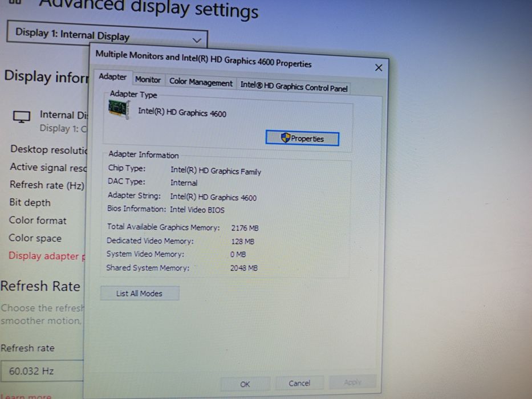Click the 2176 MB total graphics memory value

click(x=245, y=228)
